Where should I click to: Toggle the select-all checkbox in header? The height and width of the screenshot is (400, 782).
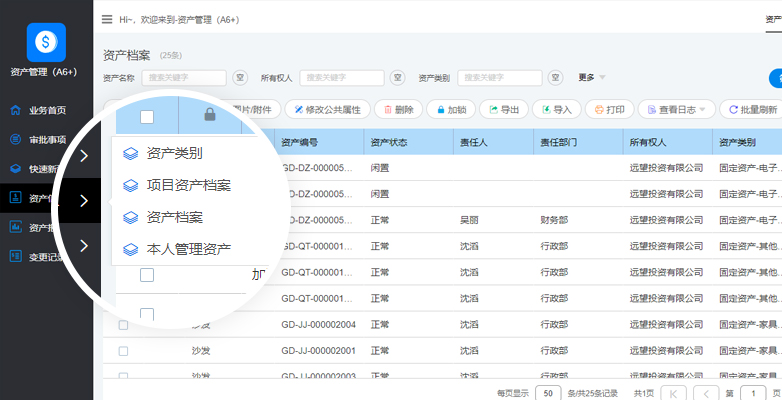coord(147,116)
